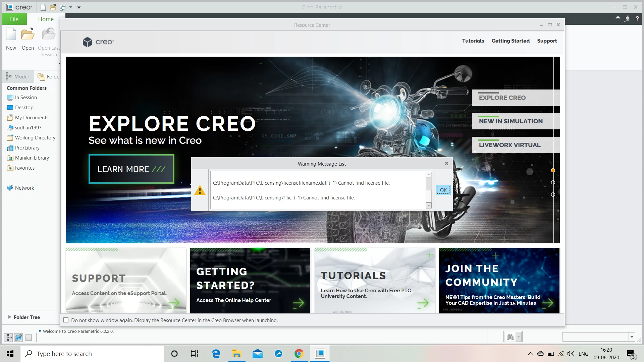The image size is (644, 362).
Task: Select the Manikin Library folder
Action: pos(32,158)
